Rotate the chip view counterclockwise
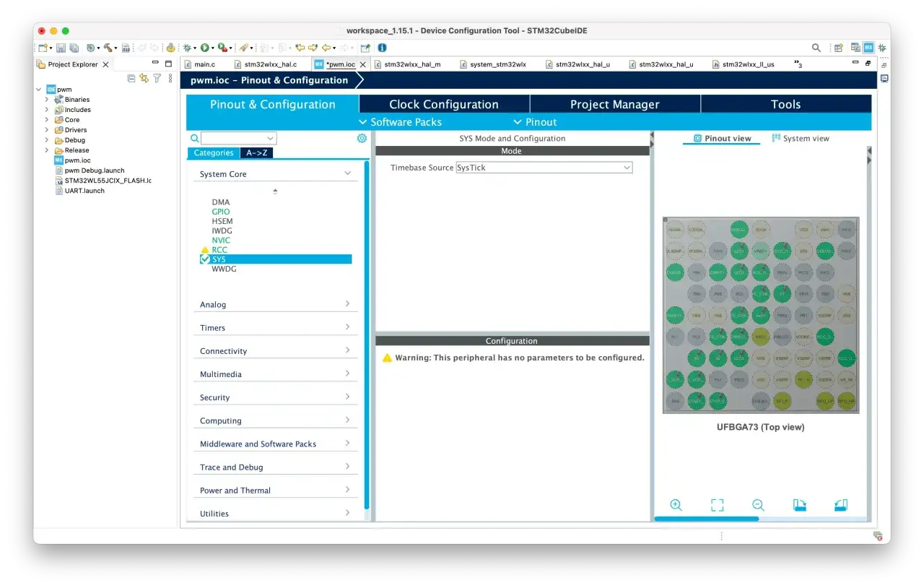Image resolution: width=924 pixels, height=588 pixels. coord(840,505)
